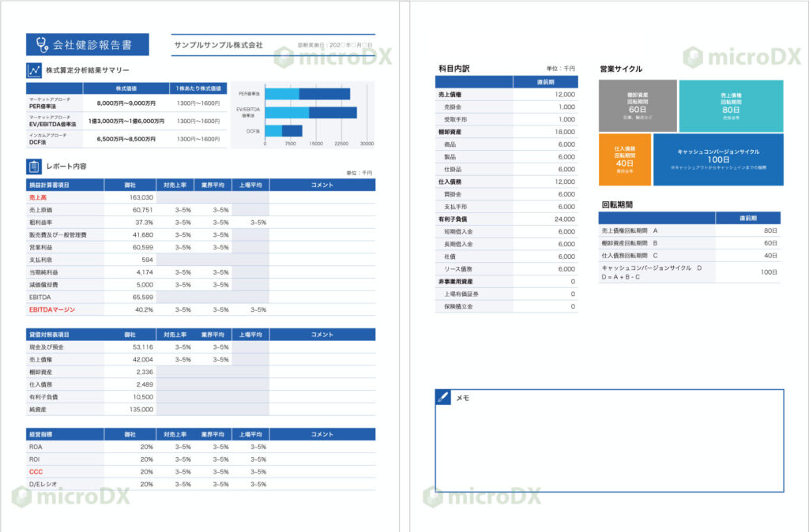The image size is (809, 532).
Task: Click the red CCC row label
Action: point(36,471)
